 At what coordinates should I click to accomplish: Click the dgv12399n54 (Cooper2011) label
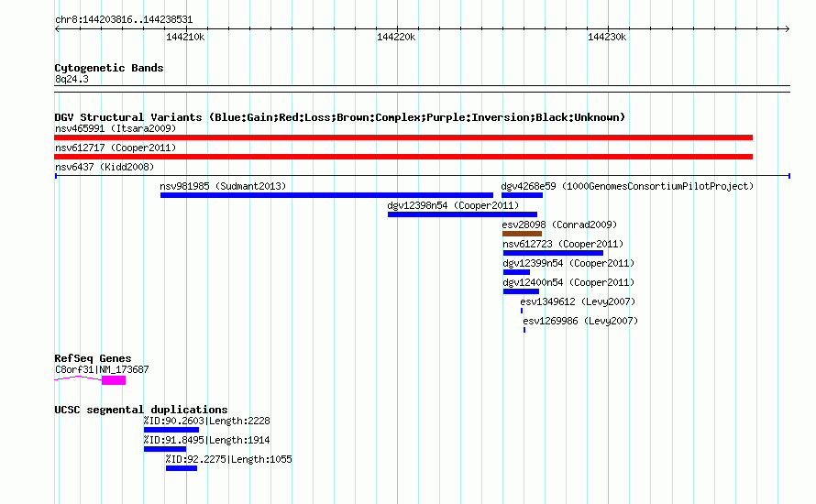pyautogui.click(x=568, y=263)
